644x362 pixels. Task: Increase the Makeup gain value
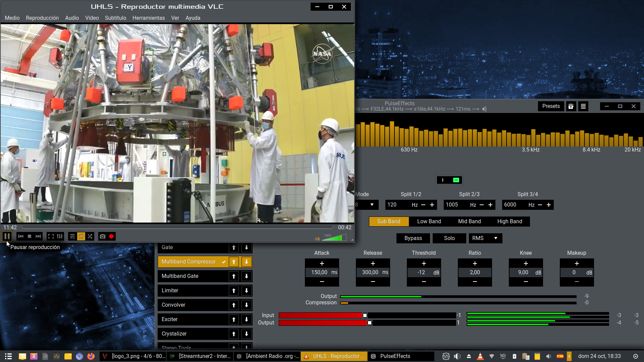tap(577, 263)
